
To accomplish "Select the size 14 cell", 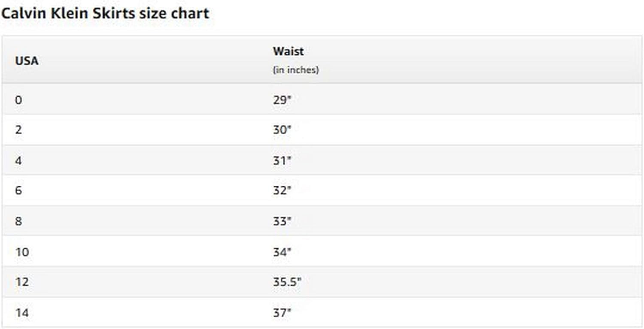I will [22, 313].
